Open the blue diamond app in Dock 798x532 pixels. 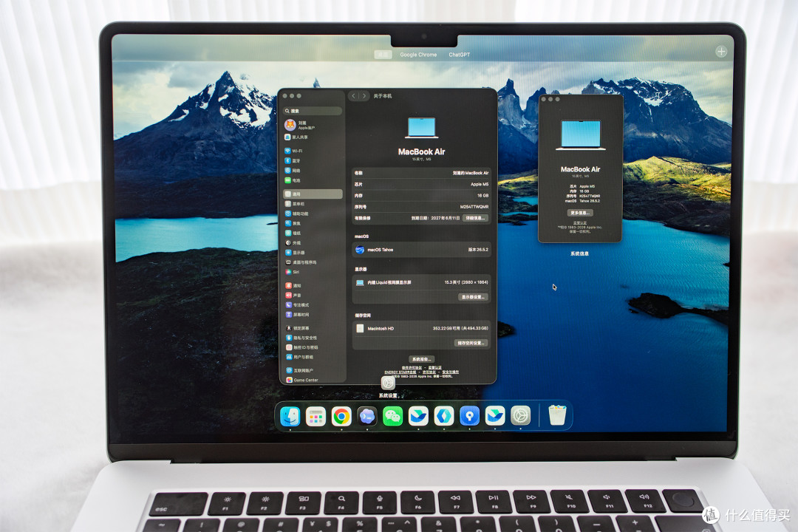coord(444,417)
